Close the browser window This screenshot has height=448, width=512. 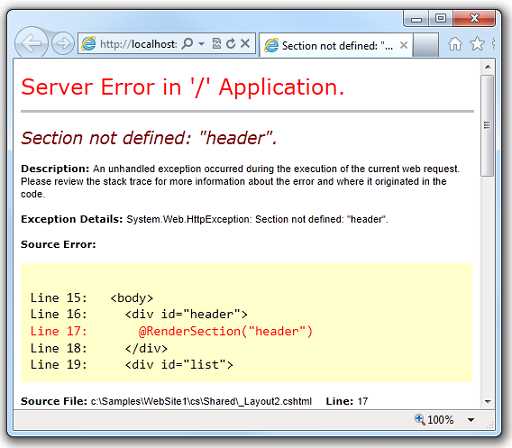click(x=474, y=18)
